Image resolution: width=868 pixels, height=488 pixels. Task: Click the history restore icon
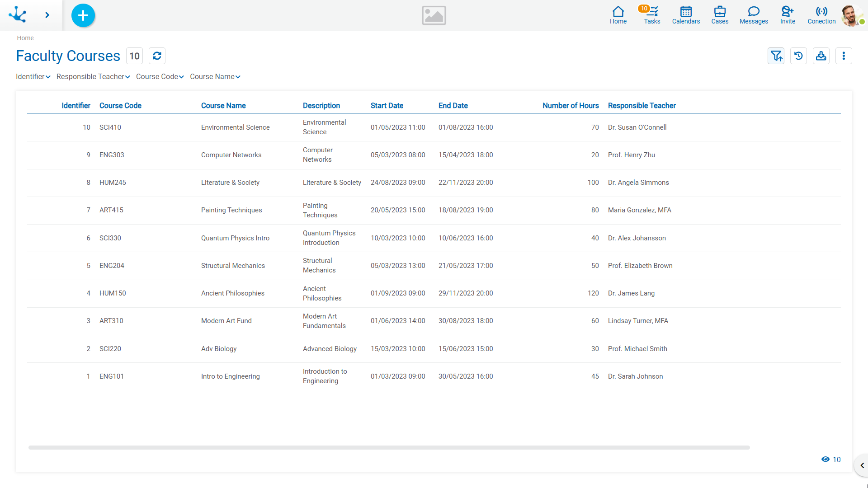coord(798,56)
